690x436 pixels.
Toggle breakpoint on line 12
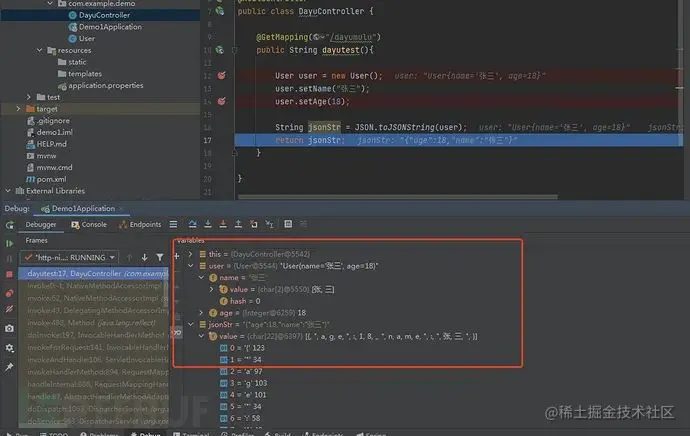(x=221, y=76)
